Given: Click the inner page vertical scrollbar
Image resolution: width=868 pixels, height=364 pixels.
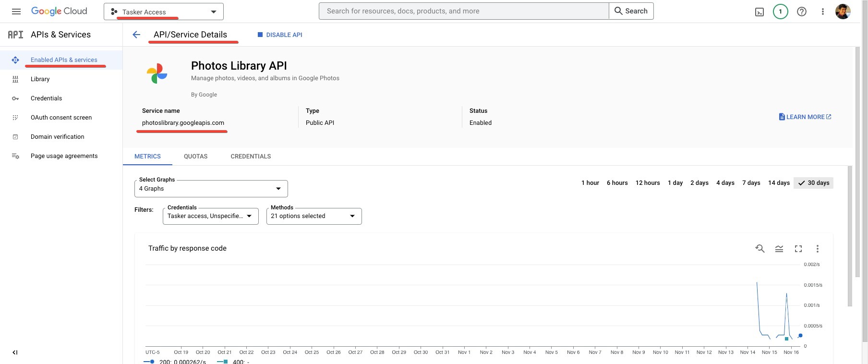Looking at the screenshot, I should pos(850,236).
